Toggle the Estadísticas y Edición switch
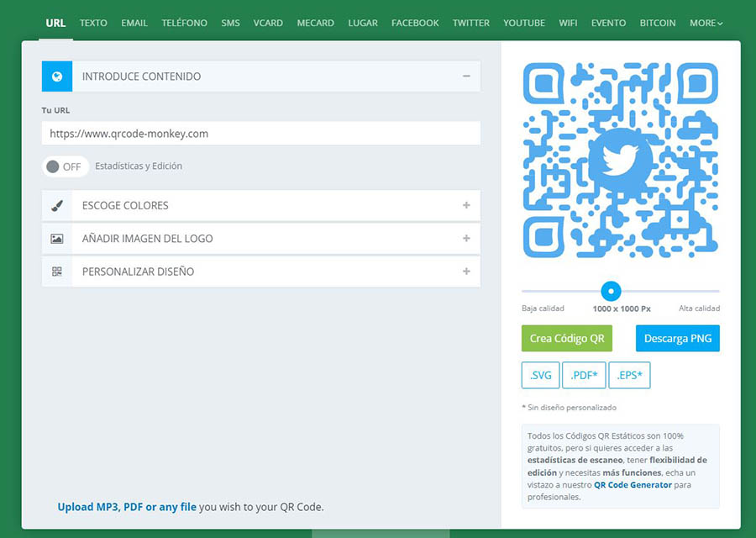Viewport: 756px width, 538px height. [65, 166]
